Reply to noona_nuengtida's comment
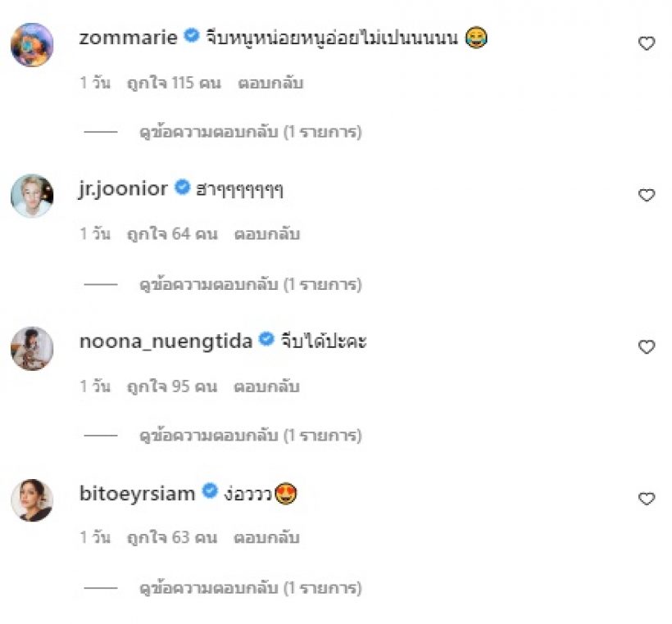Image resolution: width=672 pixels, height=624 pixels. click(x=267, y=387)
